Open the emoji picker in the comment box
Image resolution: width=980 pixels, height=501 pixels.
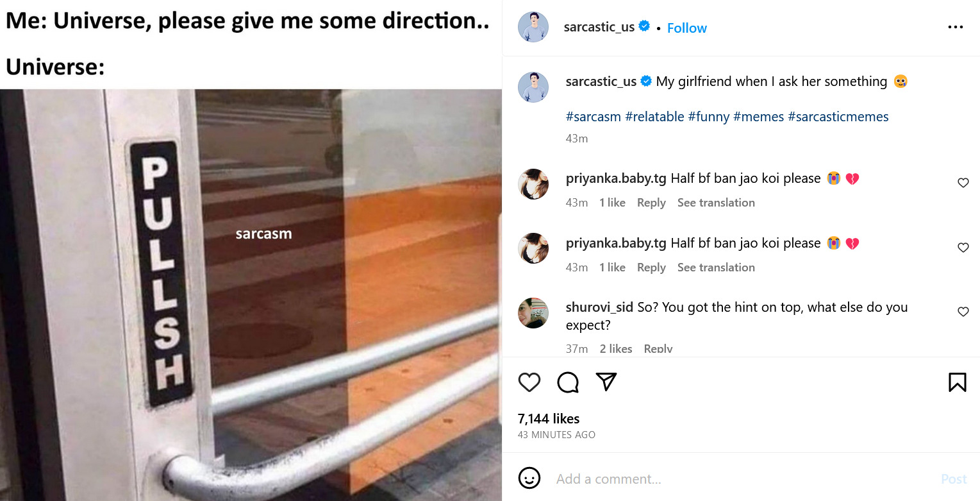[x=529, y=479]
